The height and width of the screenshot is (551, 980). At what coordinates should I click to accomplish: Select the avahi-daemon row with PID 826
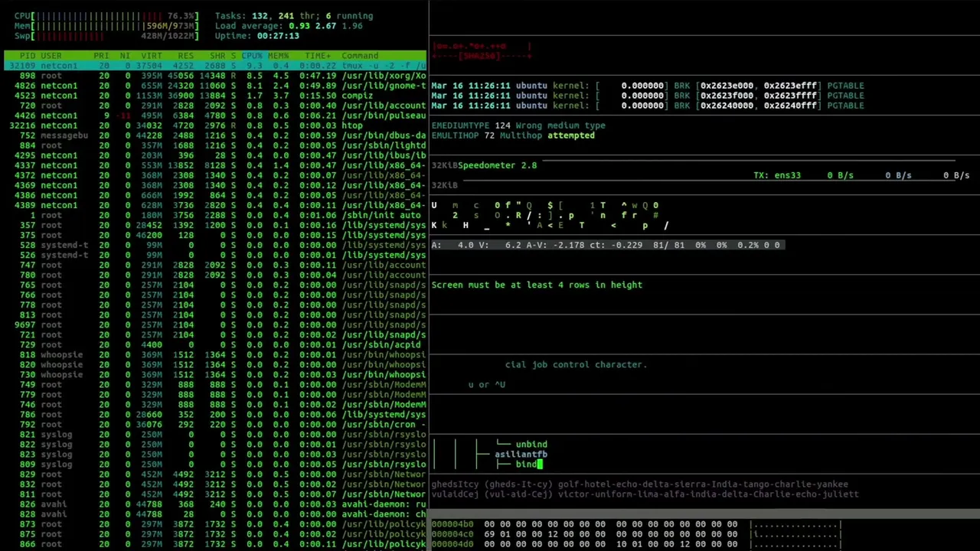click(215, 504)
